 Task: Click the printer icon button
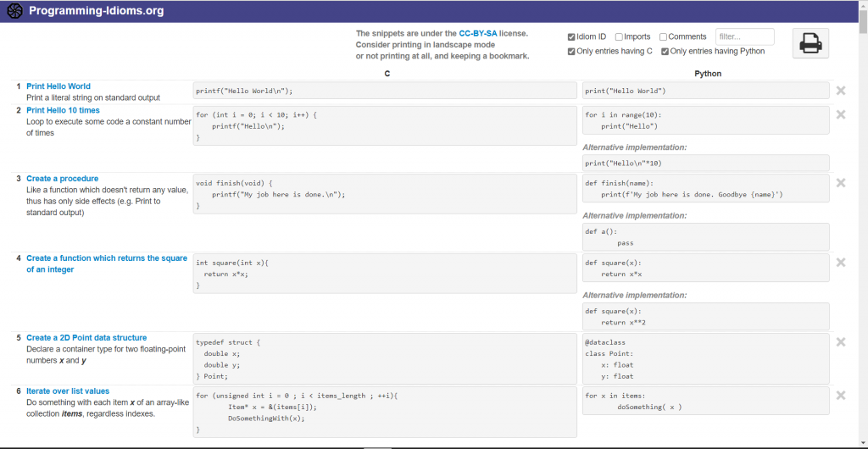point(810,43)
